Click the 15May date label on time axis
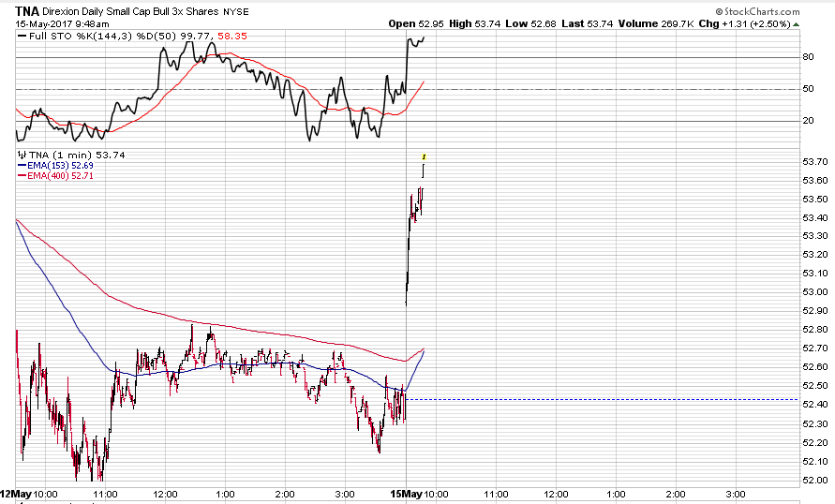 click(x=407, y=494)
